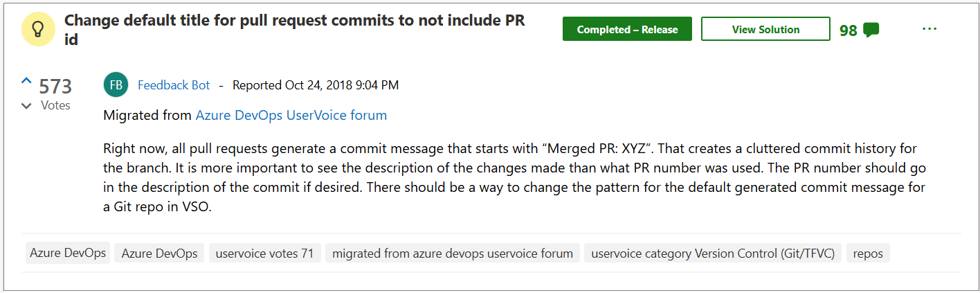Viewport: 980px width, 293px height.
Task: Select the migrated from azure devops tag
Action: 453,254
